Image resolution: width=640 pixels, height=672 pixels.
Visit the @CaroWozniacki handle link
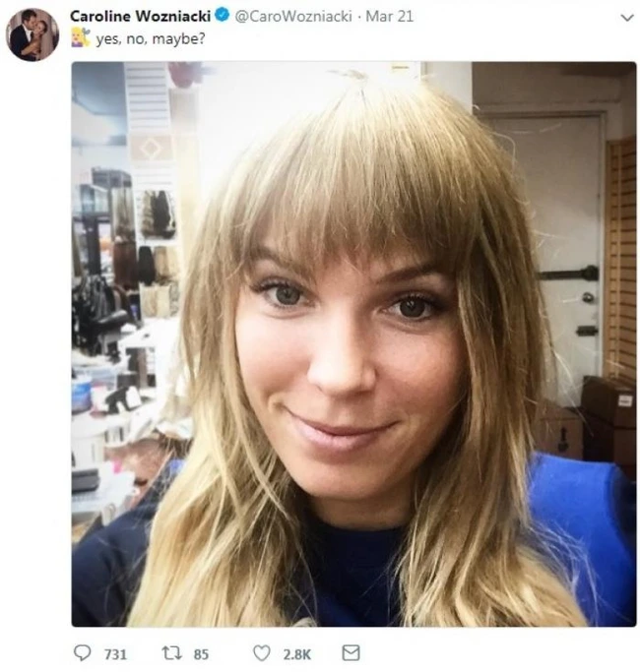293,17
